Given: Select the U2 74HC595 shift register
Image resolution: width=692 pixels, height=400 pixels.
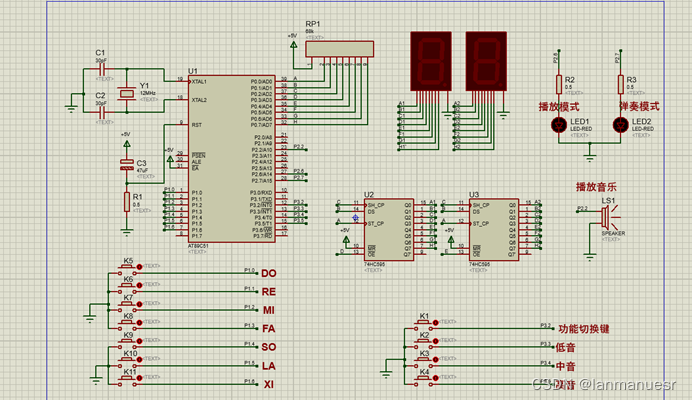Looking at the screenshot, I should (x=389, y=230).
